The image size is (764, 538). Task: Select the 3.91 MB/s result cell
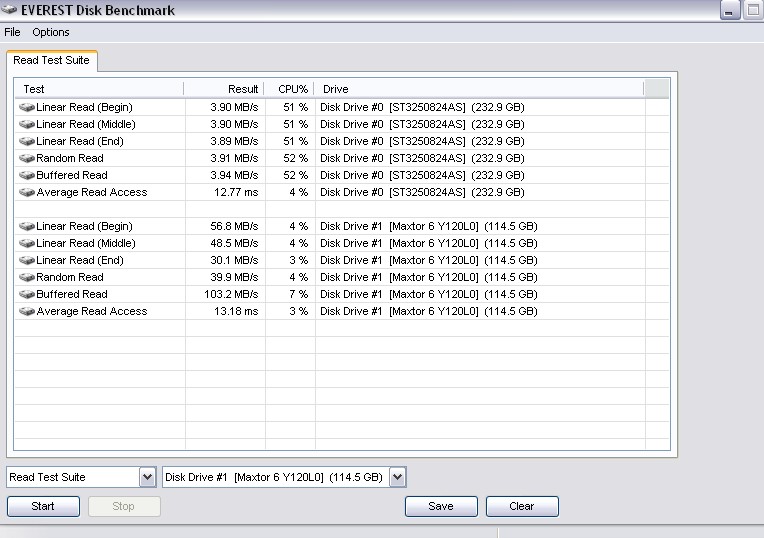(x=234, y=158)
